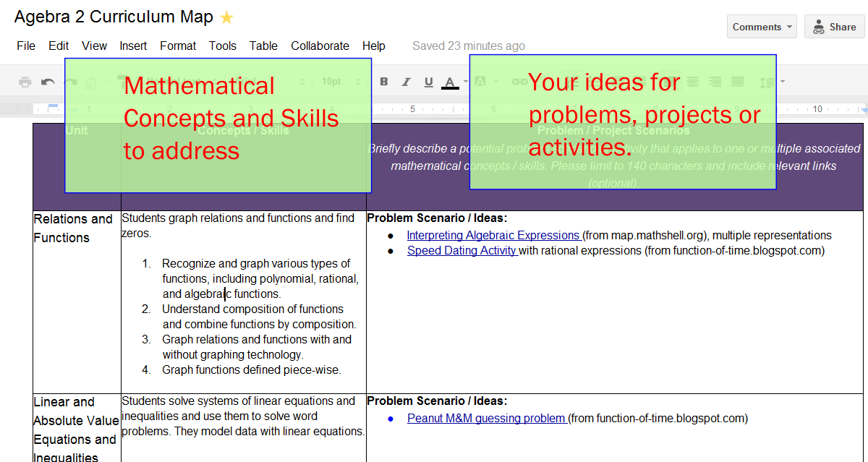Open the text color picker
This screenshot has width=868, height=462.
tap(450, 82)
